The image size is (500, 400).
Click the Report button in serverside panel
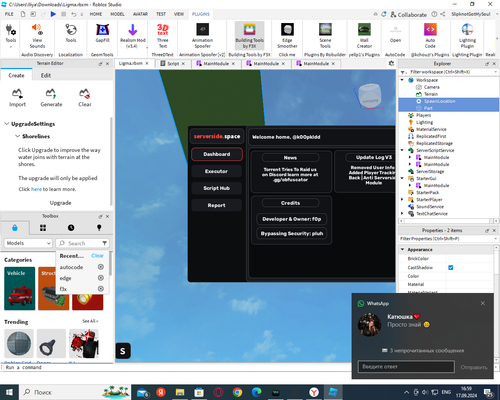(216, 205)
